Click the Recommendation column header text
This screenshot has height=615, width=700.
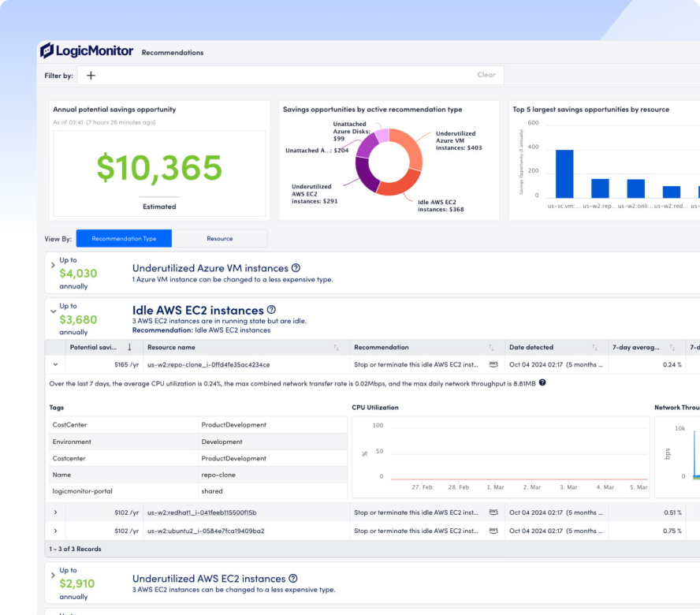382,347
